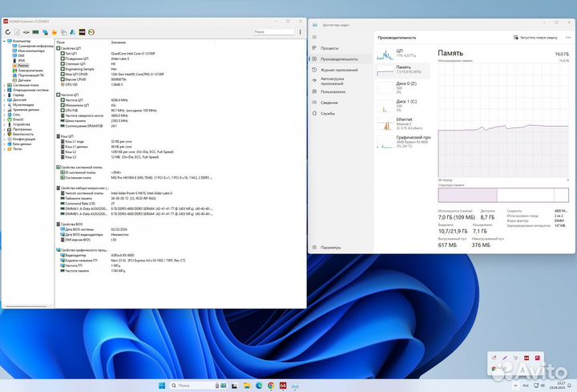Click the black OSD panel icon in AIDA64 toolbar
The image size is (577, 392).
click(x=82, y=32)
